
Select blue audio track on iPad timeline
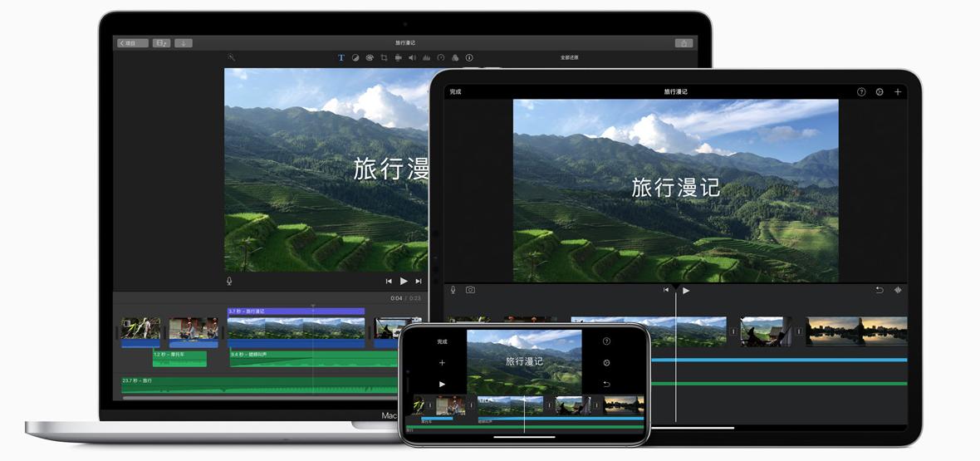click(779, 360)
